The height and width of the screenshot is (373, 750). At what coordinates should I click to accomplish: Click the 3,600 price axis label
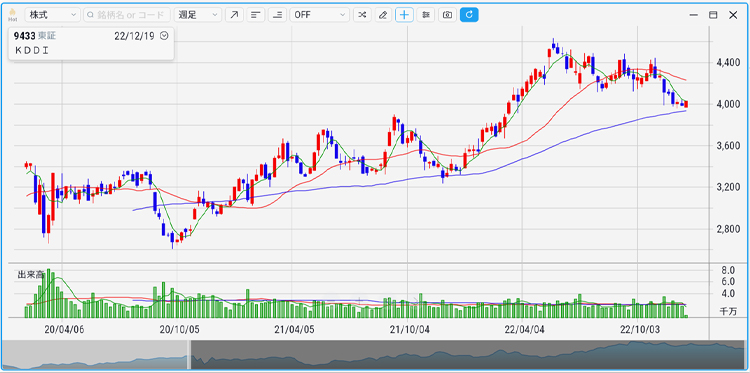coord(727,146)
